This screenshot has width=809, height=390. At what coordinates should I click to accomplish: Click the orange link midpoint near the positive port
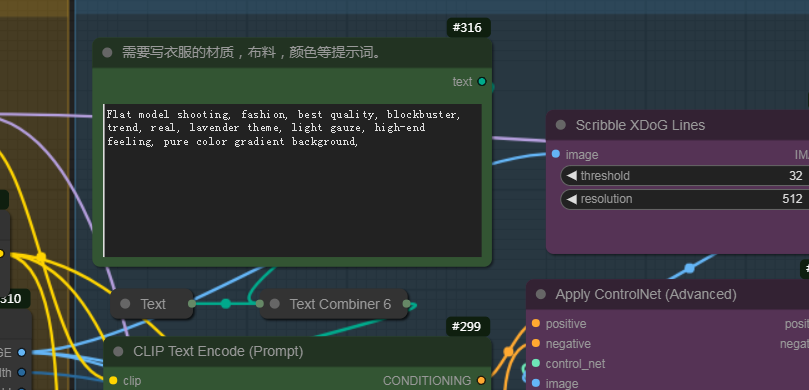point(508,351)
